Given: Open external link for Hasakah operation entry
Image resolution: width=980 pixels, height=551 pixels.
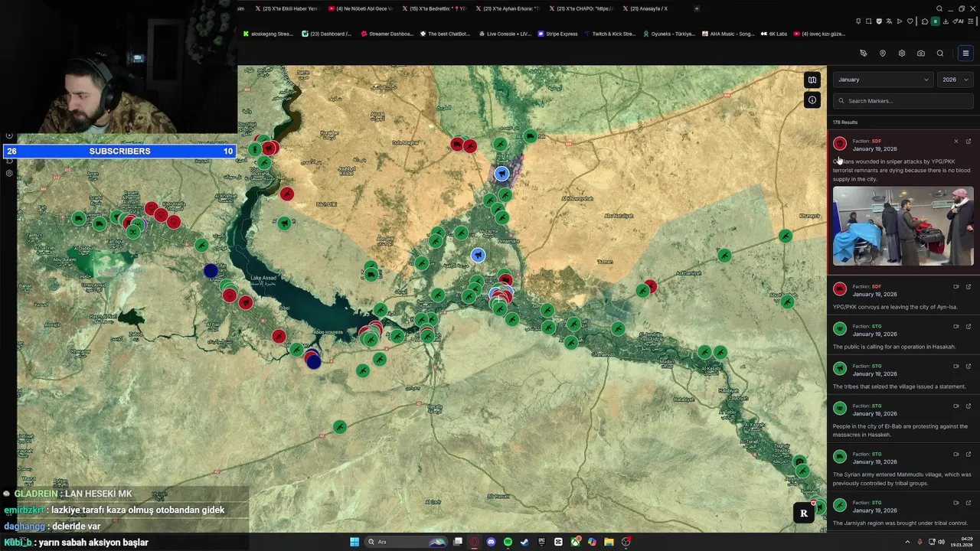Looking at the screenshot, I should pyautogui.click(x=968, y=327).
